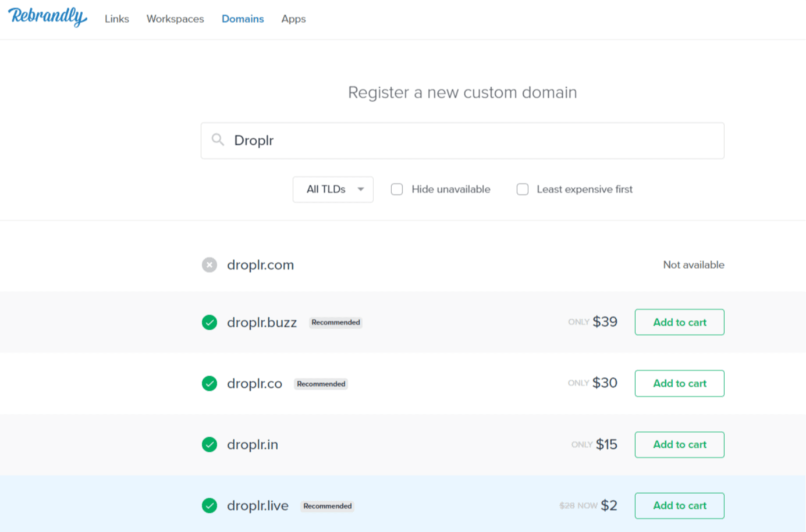Click the green checkmark beside droplr.buzz
The height and width of the screenshot is (532, 806).
pos(210,322)
